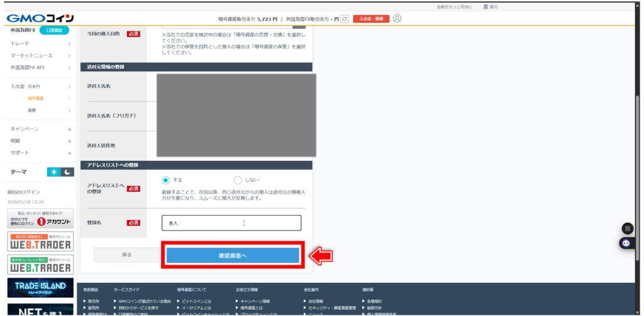
Task: Select the する radio button
Action: pos(166,180)
